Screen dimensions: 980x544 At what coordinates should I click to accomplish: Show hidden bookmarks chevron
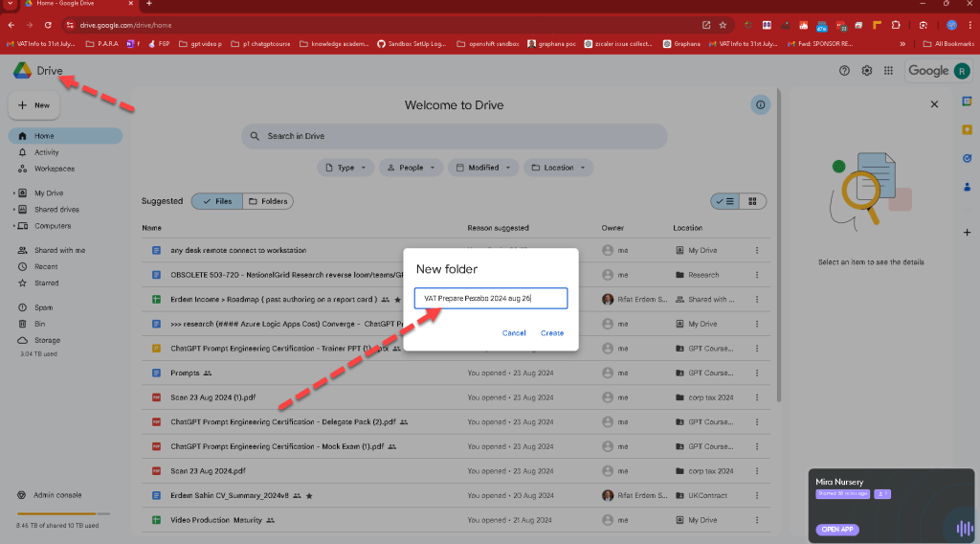[902, 44]
